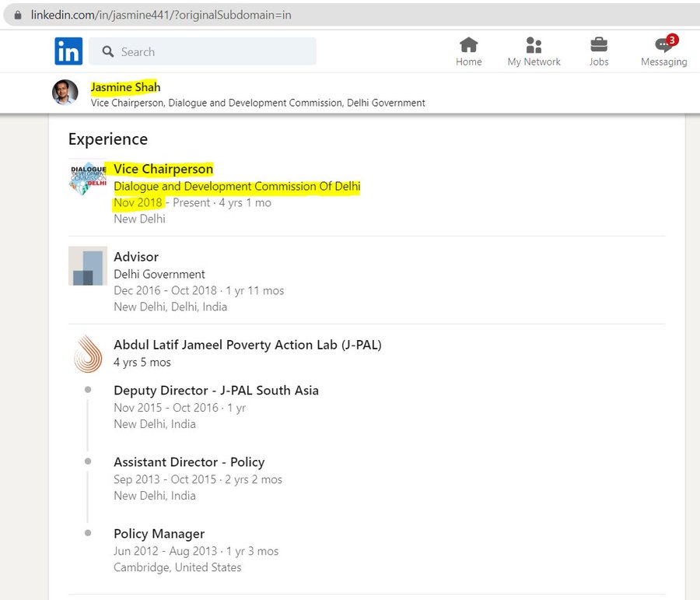The width and height of the screenshot is (700, 600).
Task: Open Messaging with 3 notifications
Action: tap(663, 45)
